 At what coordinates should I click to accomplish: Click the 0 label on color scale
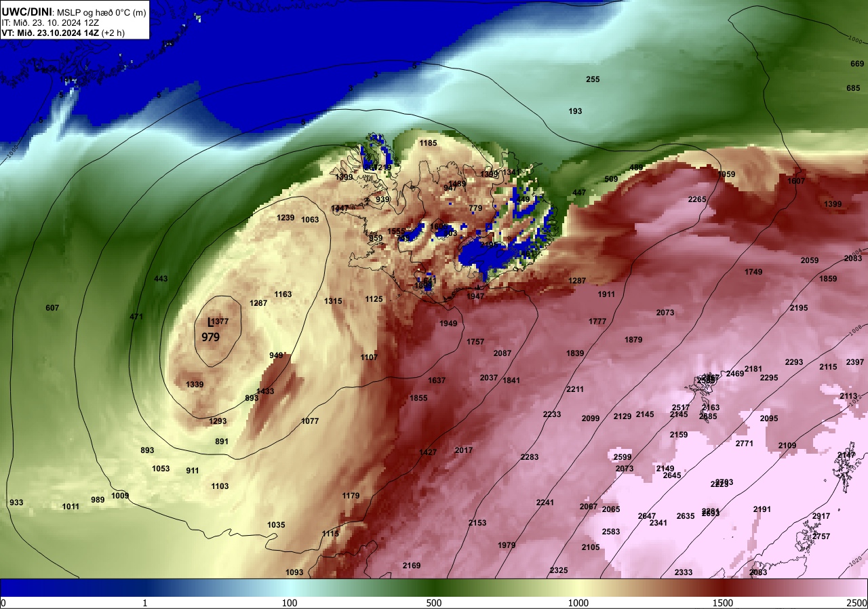[3, 603]
